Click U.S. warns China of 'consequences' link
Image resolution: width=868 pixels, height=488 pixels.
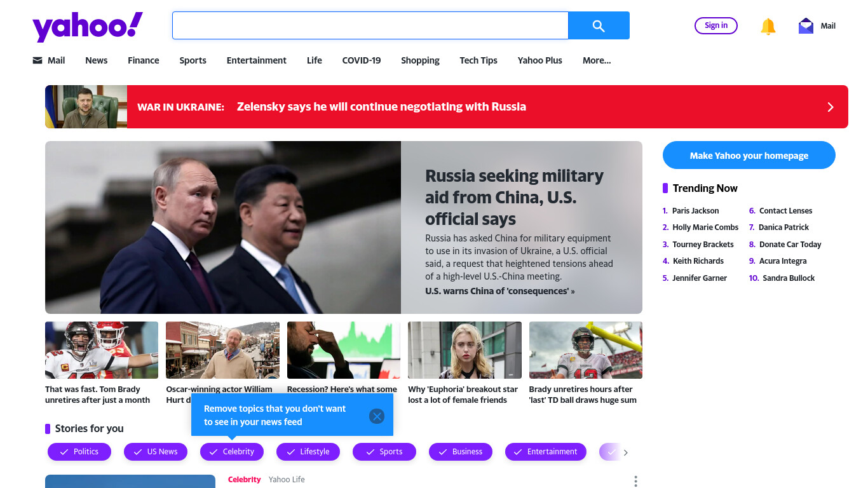point(500,291)
